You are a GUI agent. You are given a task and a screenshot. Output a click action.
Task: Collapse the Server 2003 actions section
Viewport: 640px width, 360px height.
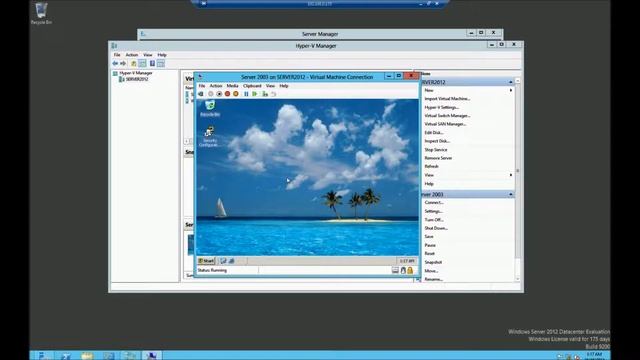(511, 194)
